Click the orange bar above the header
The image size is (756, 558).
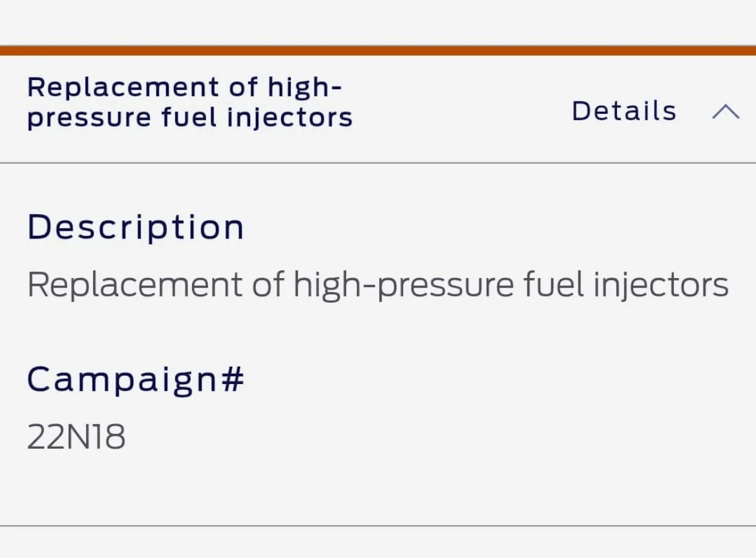[x=378, y=50]
